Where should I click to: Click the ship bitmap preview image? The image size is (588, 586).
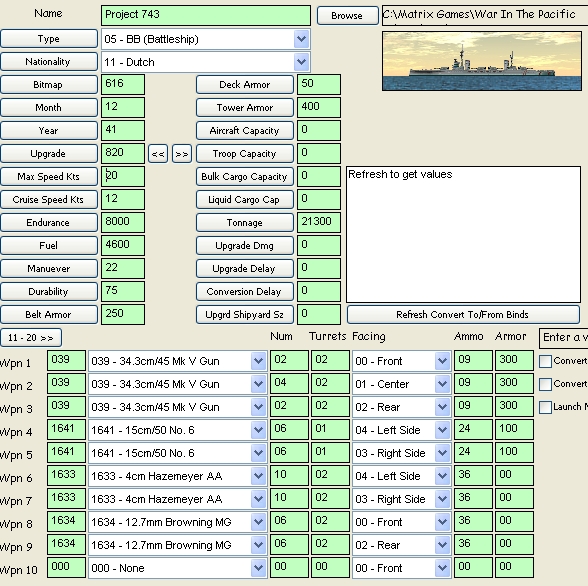point(482,61)
